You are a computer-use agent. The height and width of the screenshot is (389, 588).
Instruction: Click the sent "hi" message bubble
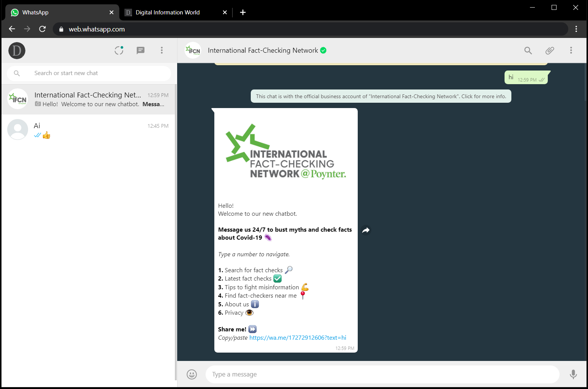click(x=526, y=77)
